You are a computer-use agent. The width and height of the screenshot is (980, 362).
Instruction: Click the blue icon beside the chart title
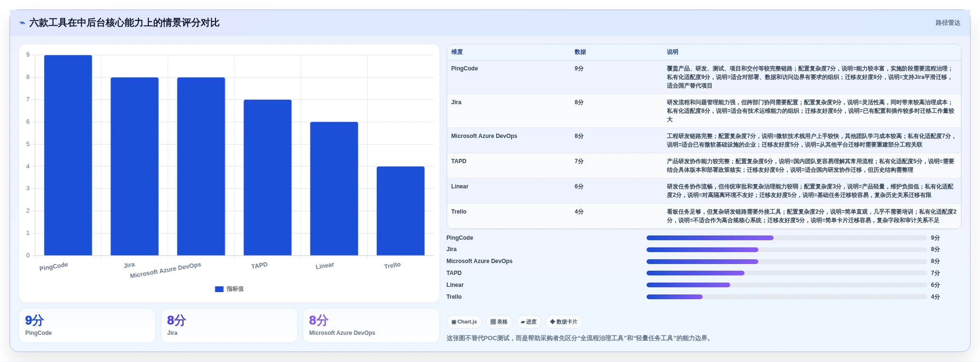(x=22, y=23)
